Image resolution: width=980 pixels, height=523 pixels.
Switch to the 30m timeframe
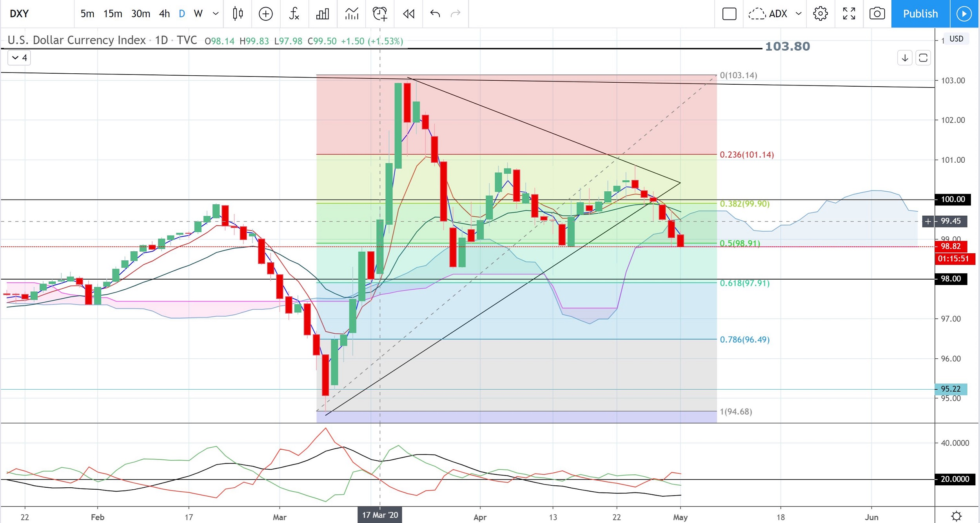[x=140, y=14]
